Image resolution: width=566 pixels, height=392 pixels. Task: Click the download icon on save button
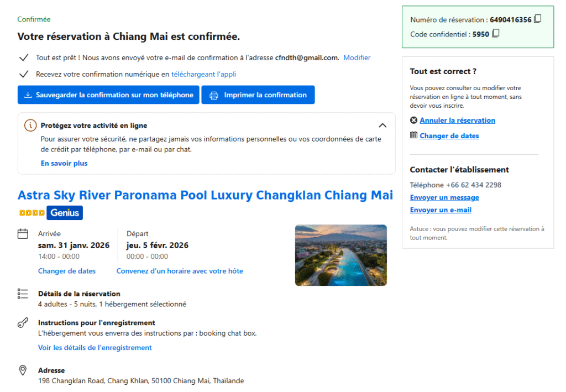pyautogui.click(x=28, y=95)
